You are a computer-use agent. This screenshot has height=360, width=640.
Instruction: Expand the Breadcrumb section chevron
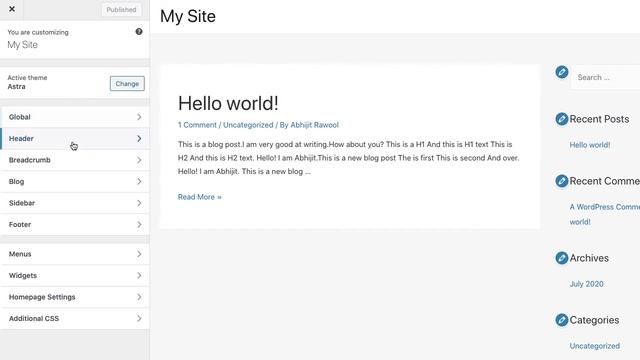tap(139, 160)
